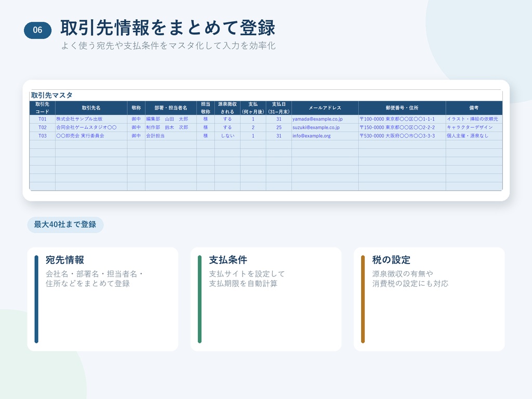Click the 備考 column header
Image resolution: width=532 pixels, height=399 pixels.
[474, 108]
